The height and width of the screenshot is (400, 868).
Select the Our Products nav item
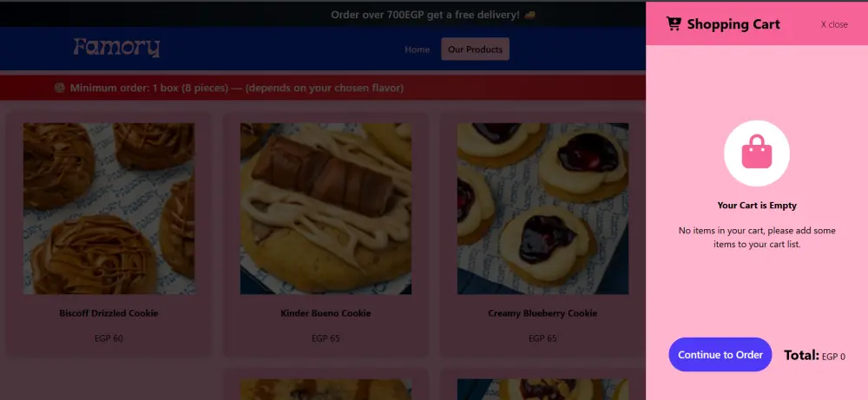point(475,49)
